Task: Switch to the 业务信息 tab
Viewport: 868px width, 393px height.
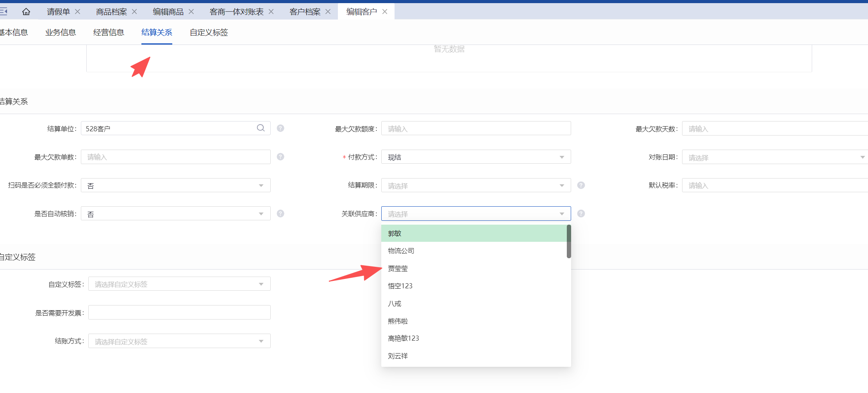Action: click(x=61, y=32)
